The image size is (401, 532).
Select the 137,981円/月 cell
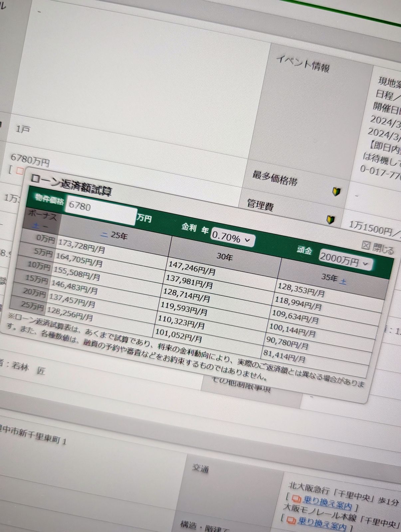(x=189, y=282)
